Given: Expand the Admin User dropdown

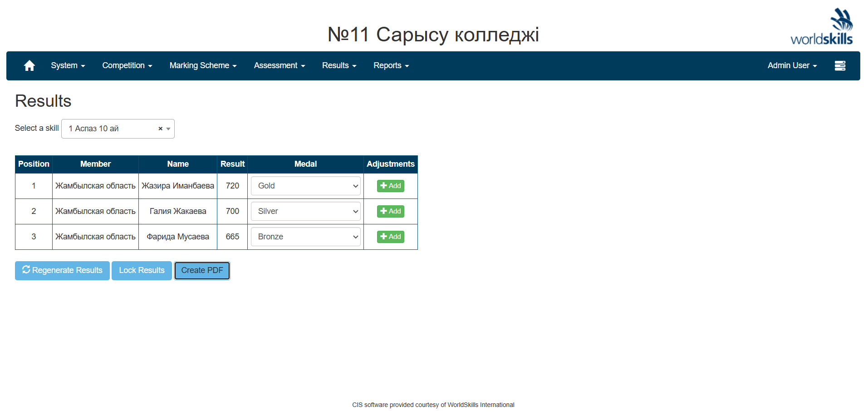Looking at the screenshot, I should coord(792,66).
